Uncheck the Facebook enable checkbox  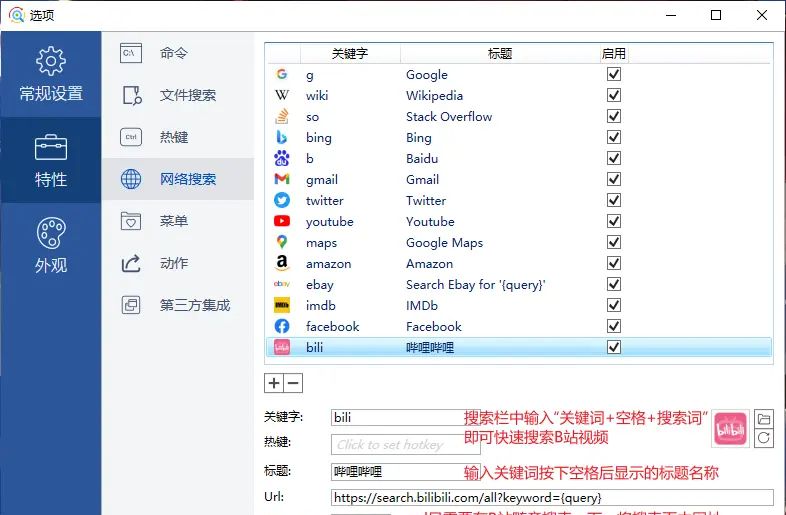[x=614, y=326]
